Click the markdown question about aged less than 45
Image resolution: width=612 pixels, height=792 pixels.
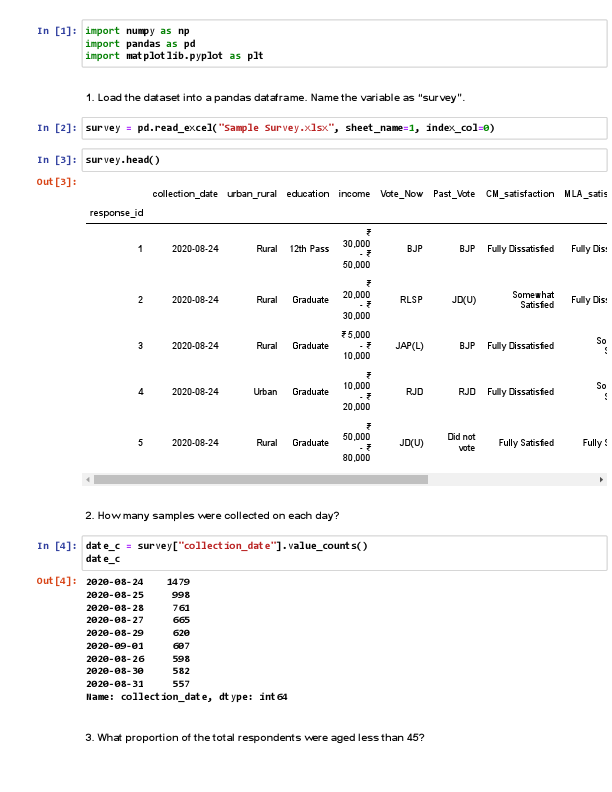(255, 738)
